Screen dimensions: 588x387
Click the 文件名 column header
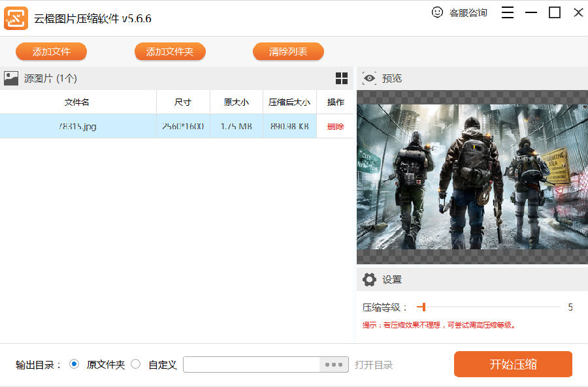click(x=78, y=102)
